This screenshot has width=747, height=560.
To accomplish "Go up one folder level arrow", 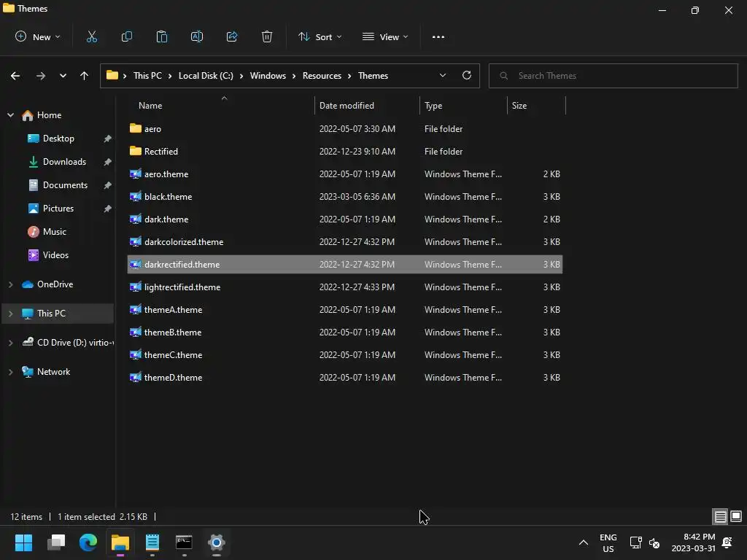I will point(85,76).
